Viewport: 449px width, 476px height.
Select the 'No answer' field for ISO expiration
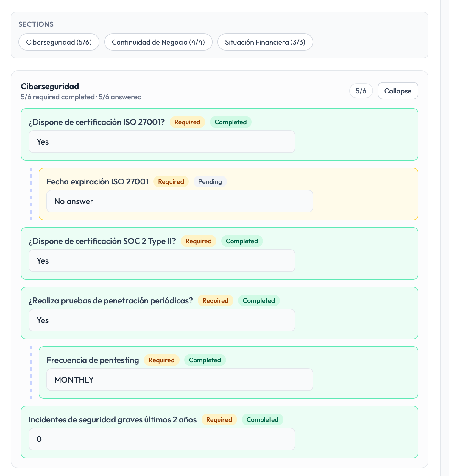[180, 201]
